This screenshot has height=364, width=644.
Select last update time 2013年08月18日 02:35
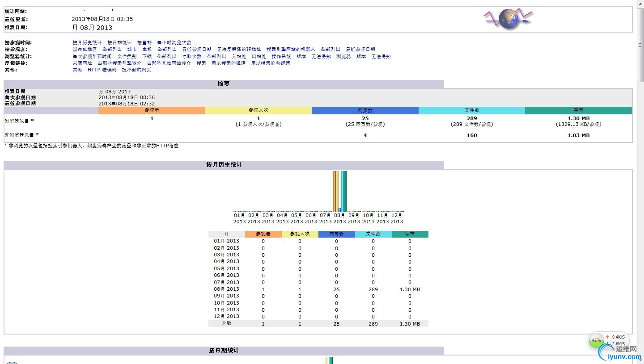(x=102, y=19)
